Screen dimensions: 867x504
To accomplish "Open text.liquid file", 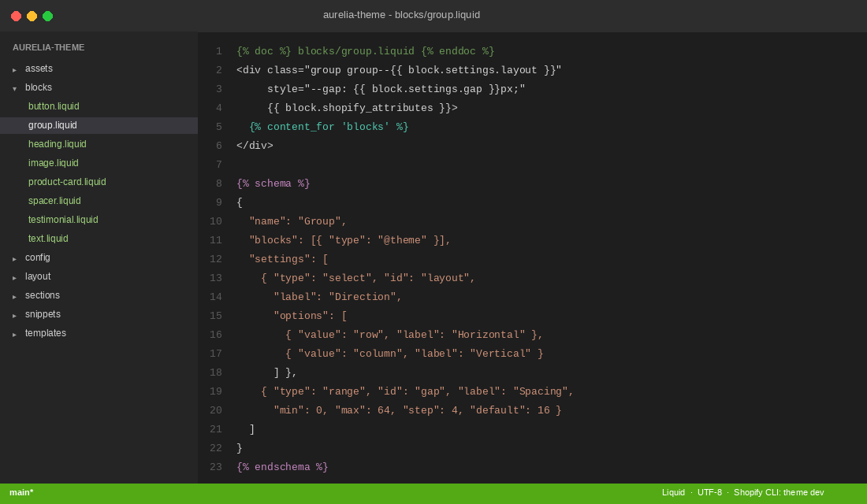I will 48,238.
